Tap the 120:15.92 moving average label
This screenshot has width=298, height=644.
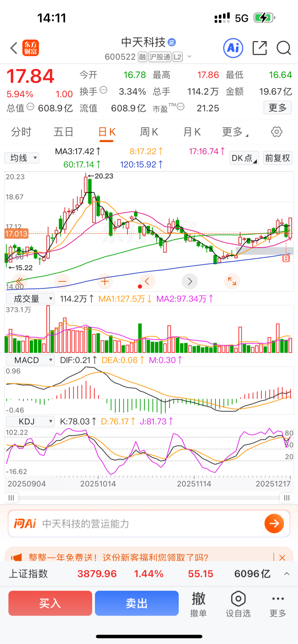(x=141, y=165)
